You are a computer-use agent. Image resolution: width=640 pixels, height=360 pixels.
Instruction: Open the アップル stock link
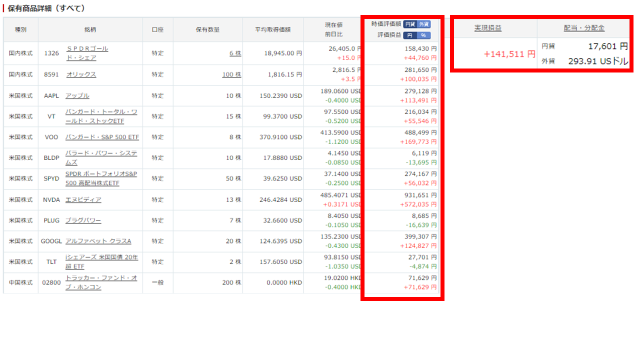point(78,96)
